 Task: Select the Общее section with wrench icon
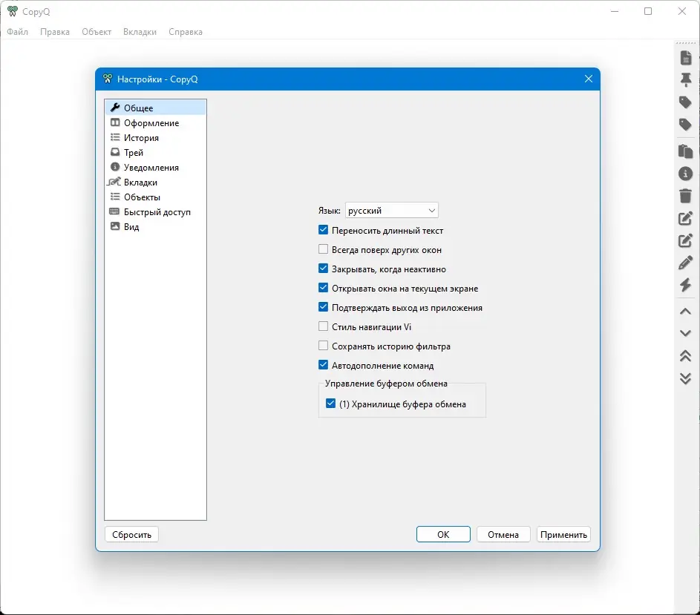coord(155,108)
